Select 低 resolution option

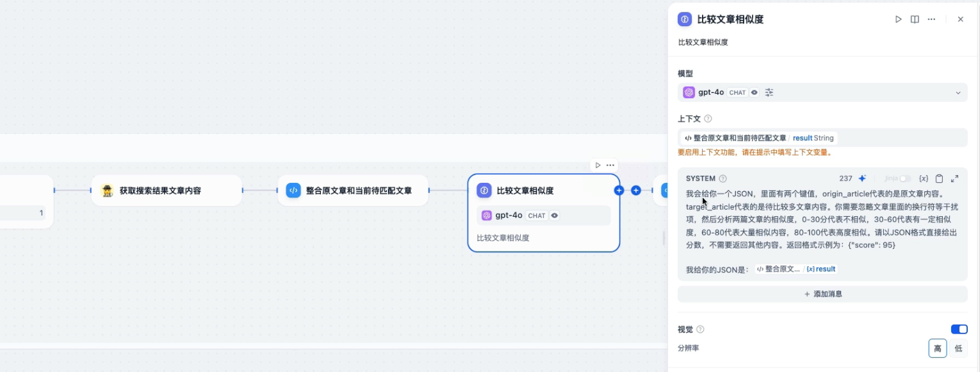(x=958, y=348)
